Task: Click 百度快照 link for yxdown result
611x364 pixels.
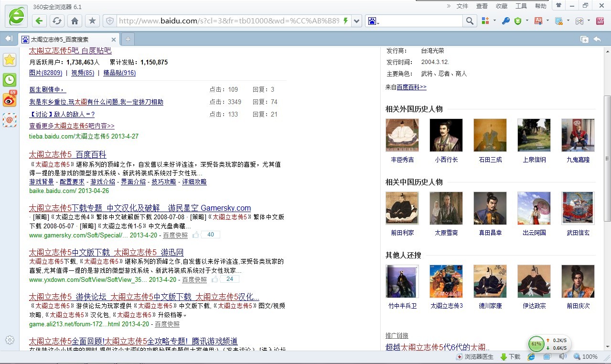Action: coord(194,280)
